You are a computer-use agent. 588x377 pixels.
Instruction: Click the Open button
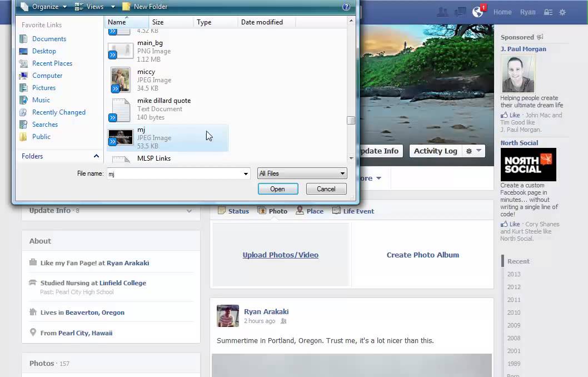[278, 189]
